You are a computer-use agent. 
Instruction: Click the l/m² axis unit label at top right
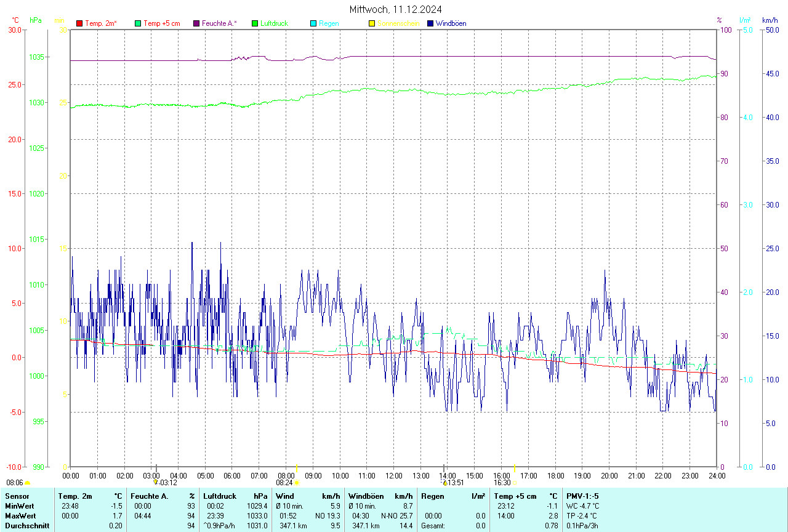(x=745, y=20)
